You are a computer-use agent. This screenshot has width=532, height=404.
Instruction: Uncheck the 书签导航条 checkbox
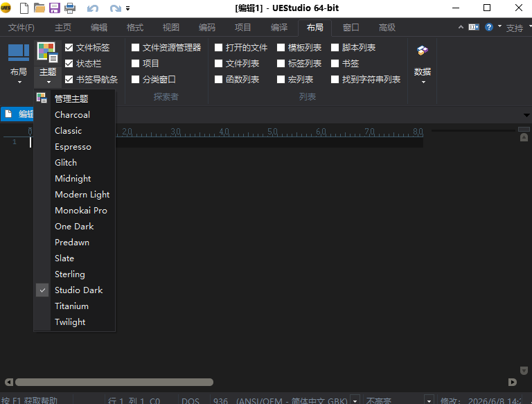69,80
